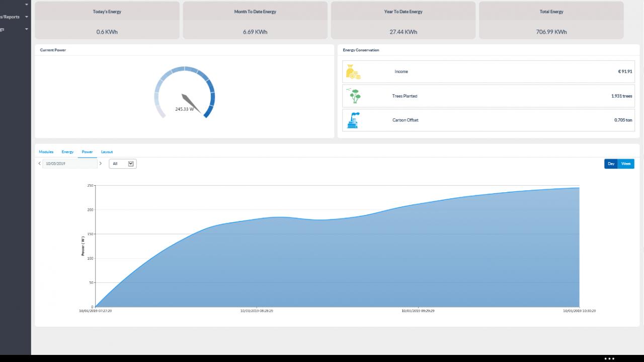
Task: Open the Energy tab
Action: (67, 152)
